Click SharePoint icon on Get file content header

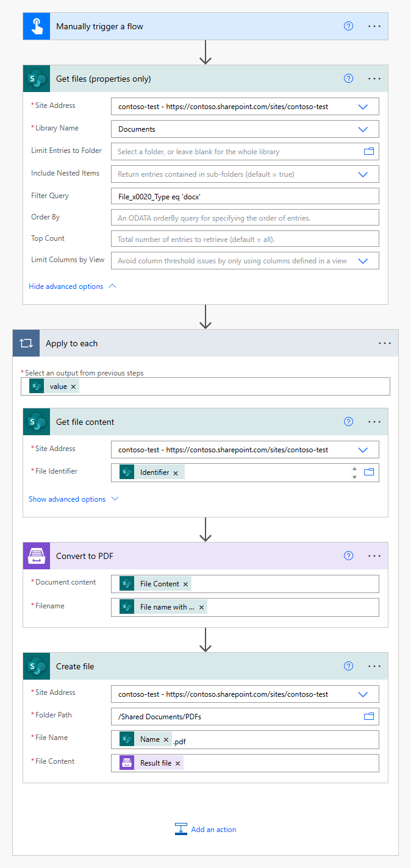(37, 422)
